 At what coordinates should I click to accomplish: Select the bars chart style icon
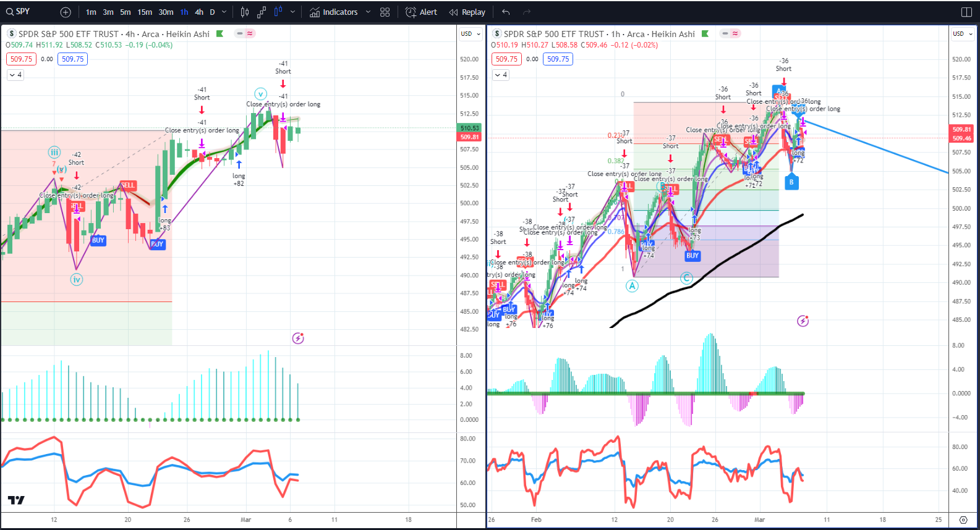coord(245,12)
